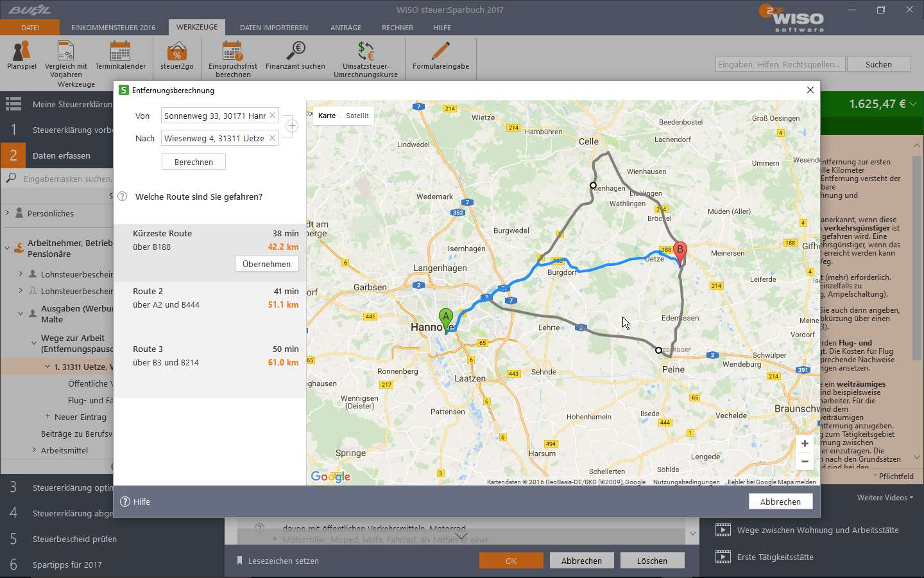Open the Formulareingabe tool
924x578 pixels.
coord(441,55)
